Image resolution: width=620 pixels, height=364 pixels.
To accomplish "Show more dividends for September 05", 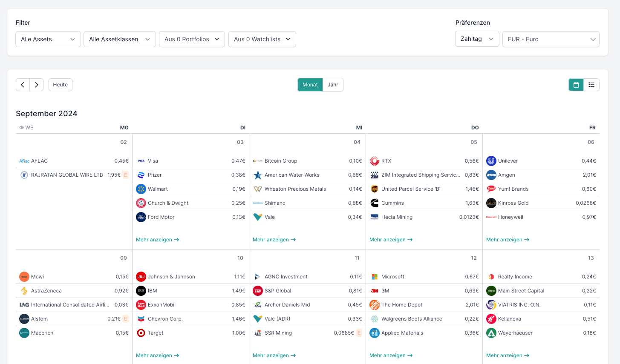I will (x=391, y=240).
